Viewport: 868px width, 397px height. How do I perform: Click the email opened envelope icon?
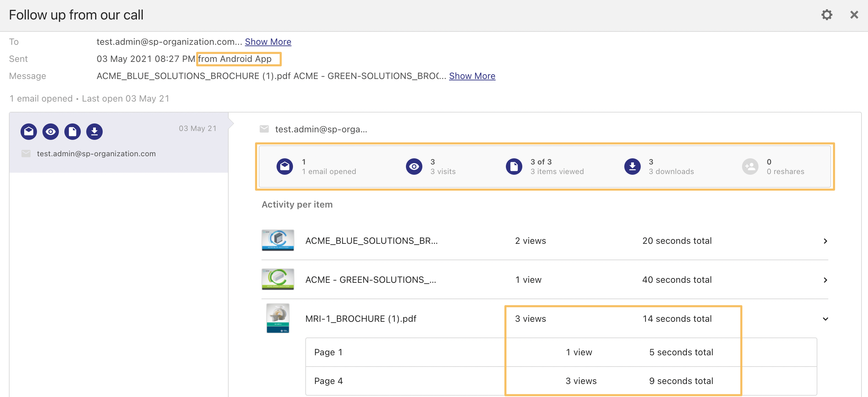[x=284, y=166]
